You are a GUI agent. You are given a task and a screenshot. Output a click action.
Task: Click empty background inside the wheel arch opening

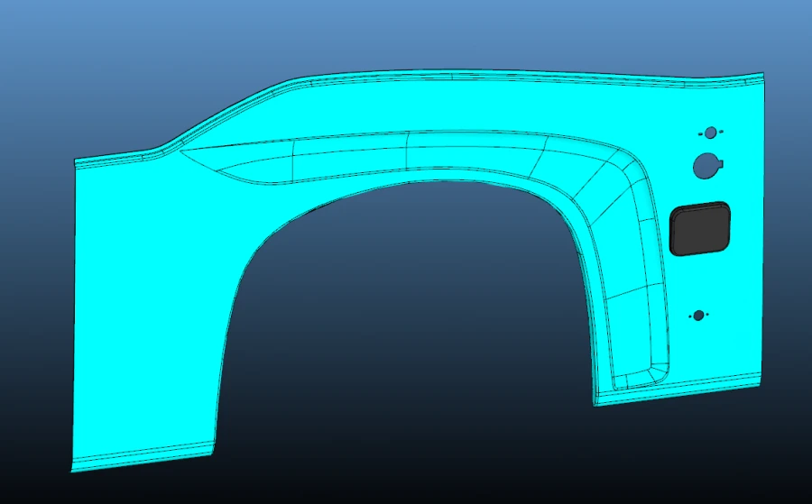(406, 343)
